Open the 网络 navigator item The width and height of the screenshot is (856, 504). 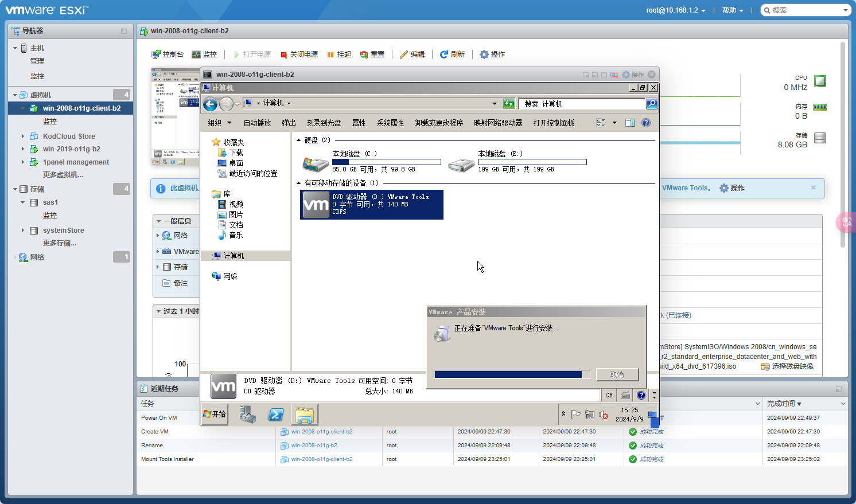[x=37, y=257]
